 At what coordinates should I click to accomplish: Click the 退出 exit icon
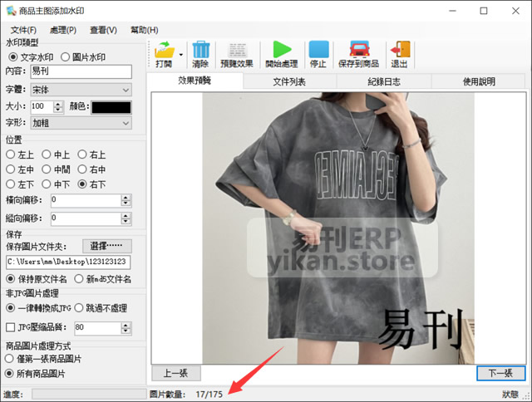click(x=400, y=49)
